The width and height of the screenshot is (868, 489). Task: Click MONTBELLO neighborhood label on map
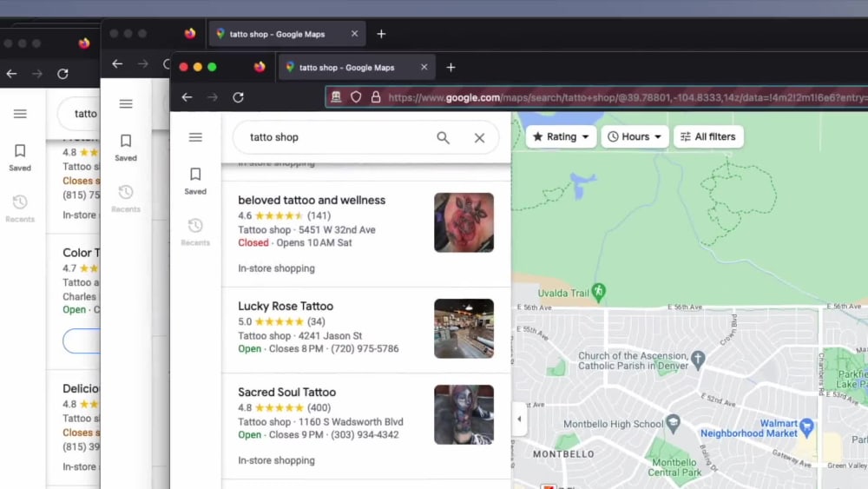563,454
